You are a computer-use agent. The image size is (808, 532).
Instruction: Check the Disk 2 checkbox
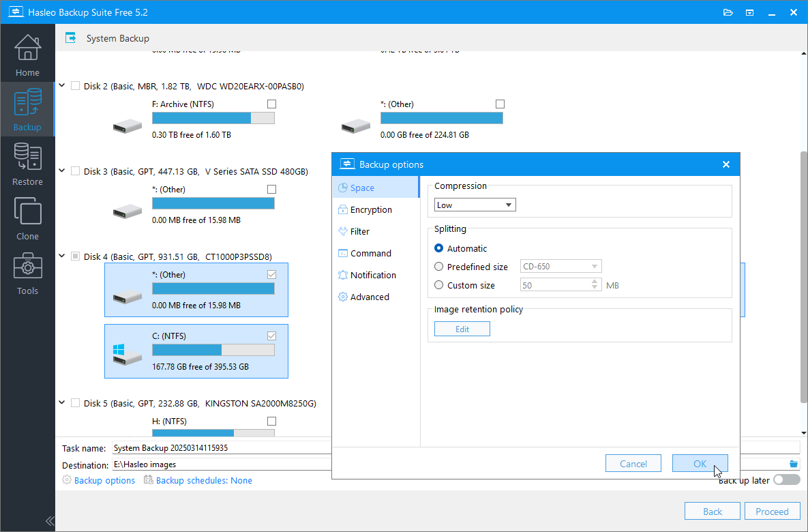coord(75,85)
